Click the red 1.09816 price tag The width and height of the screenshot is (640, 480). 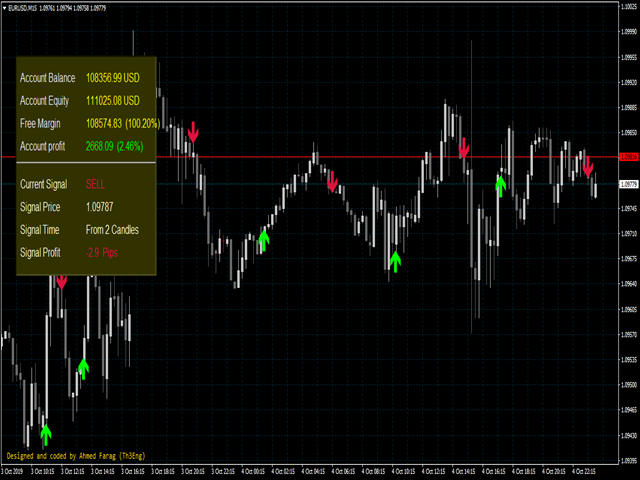tap(629, 157)
